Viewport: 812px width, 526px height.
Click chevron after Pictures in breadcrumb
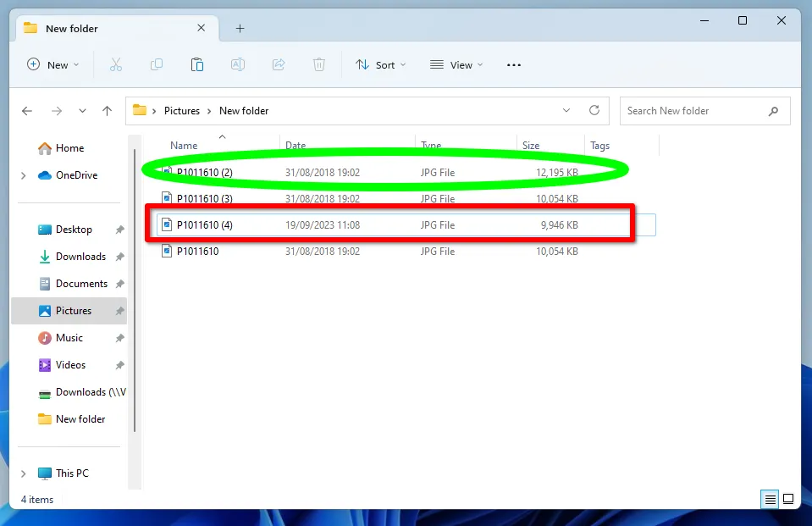click(x=209, y=111)
